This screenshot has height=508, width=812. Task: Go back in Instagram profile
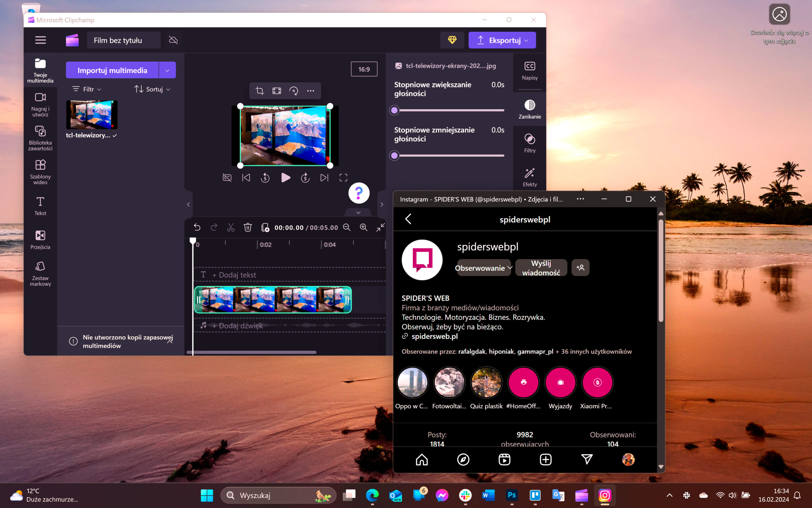[408, 219]
